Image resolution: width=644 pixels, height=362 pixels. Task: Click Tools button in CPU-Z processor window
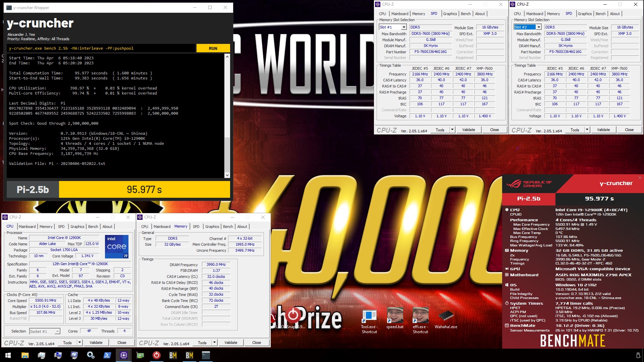[x=67, y=343]
